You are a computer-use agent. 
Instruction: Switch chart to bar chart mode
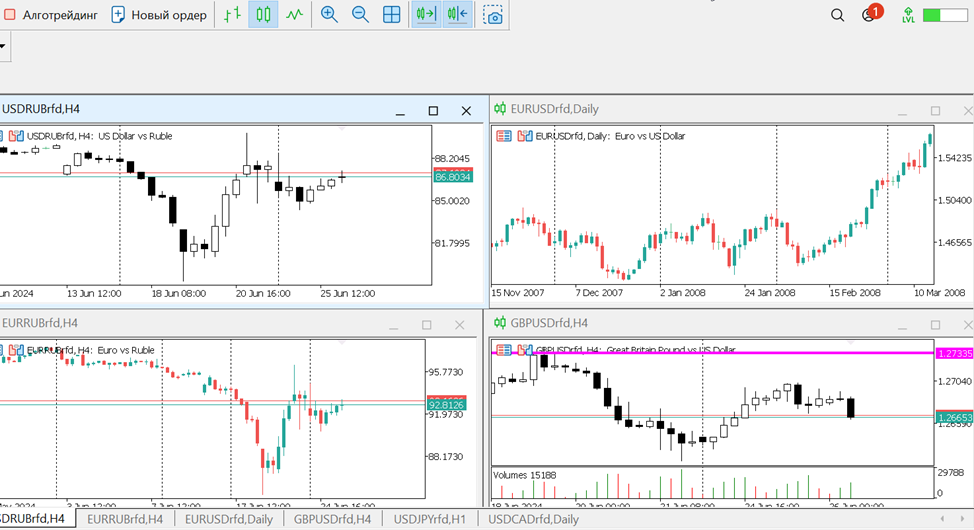point(232,15)
